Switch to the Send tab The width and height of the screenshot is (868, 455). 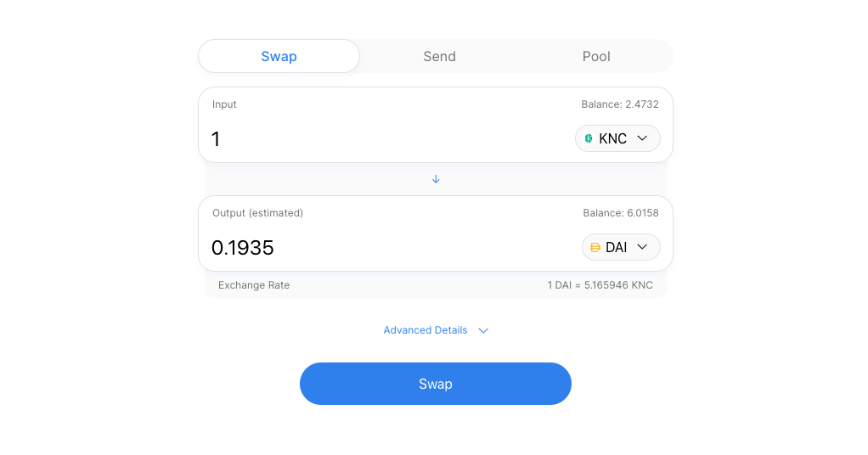pos(439,57)
